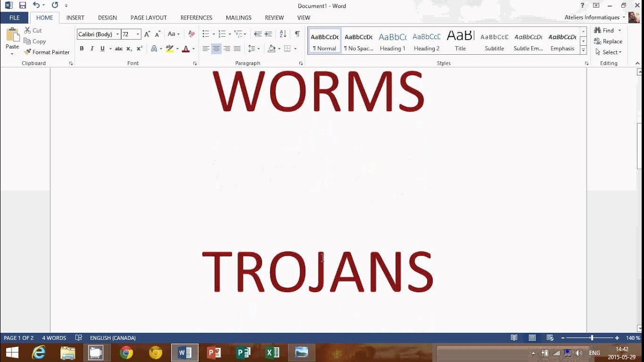The width and height of the screenshot is (644, 362).
Task: Expand the Styles gallery more arrow
Action: tap(583, 50)
